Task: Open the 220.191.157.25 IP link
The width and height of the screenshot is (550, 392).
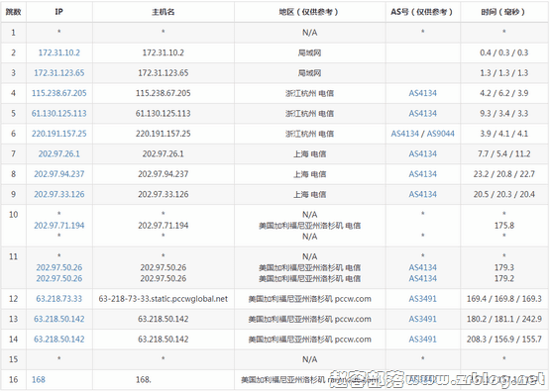Action: 58,134
